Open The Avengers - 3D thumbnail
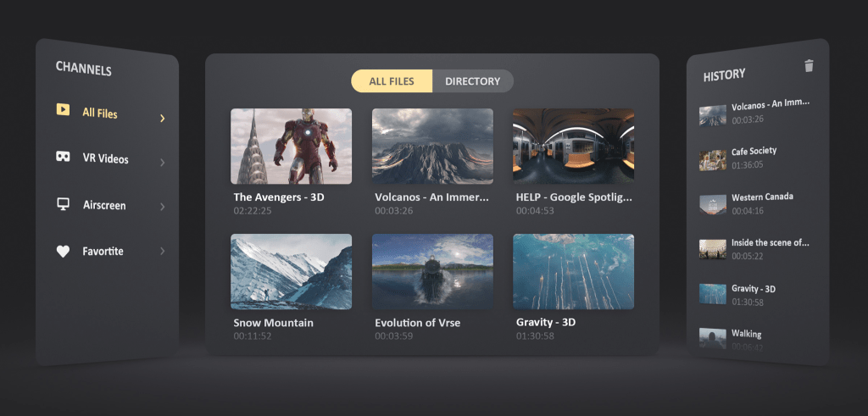Image resolution: width=868 pixels, height=416 pixels. 292,146
